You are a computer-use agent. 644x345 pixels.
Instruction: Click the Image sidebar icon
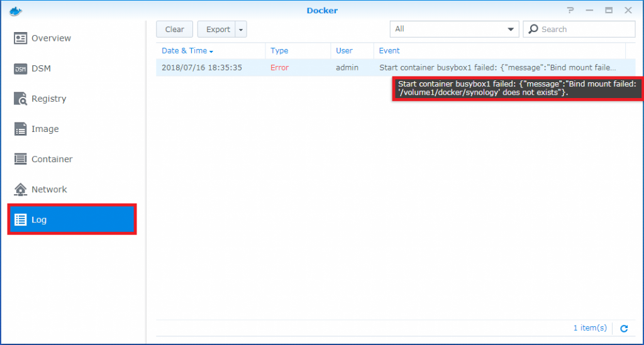20,129
